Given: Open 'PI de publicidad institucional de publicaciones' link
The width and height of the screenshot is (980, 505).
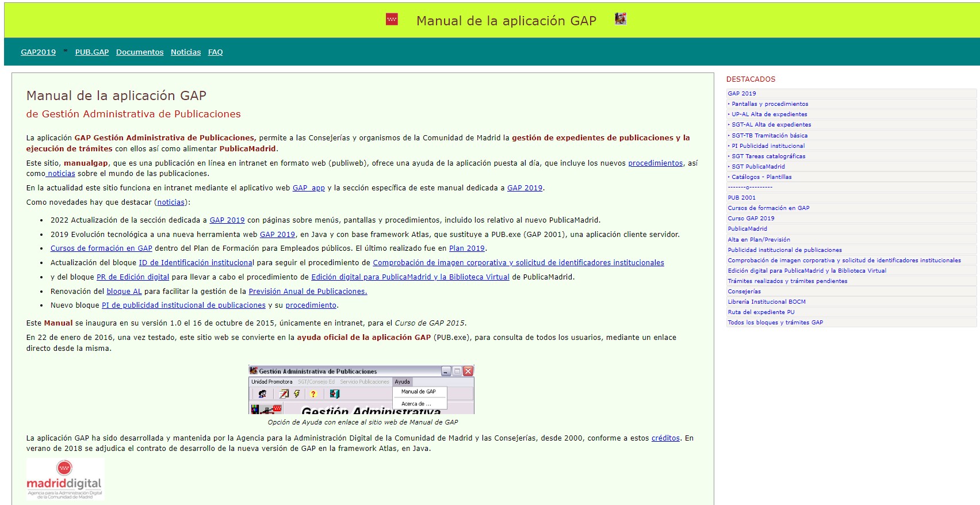Looking at the screenshot, I should point(183,305).
